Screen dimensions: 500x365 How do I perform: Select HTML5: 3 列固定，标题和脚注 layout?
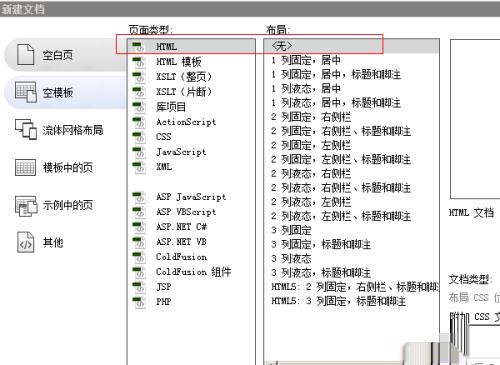click(339, 301)
